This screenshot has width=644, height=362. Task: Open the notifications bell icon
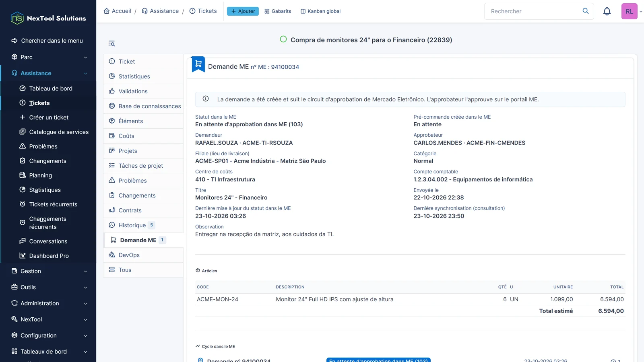(x=607, y=11)
